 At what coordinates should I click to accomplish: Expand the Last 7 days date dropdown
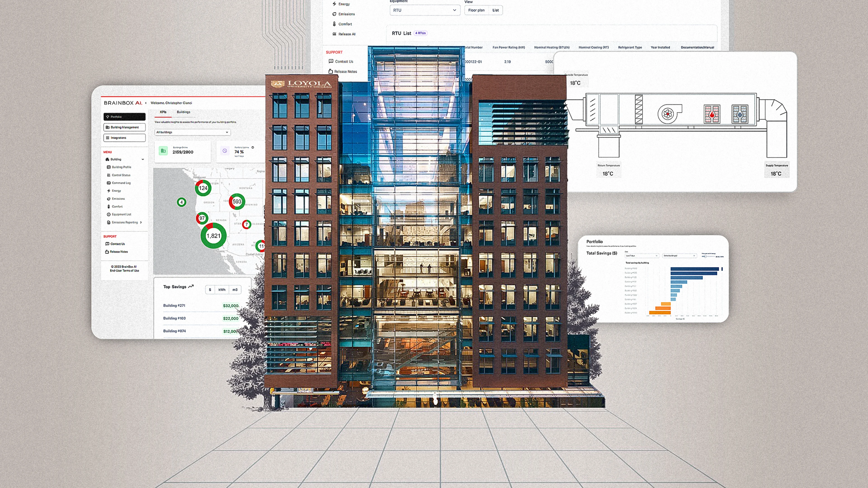[642, 256]
